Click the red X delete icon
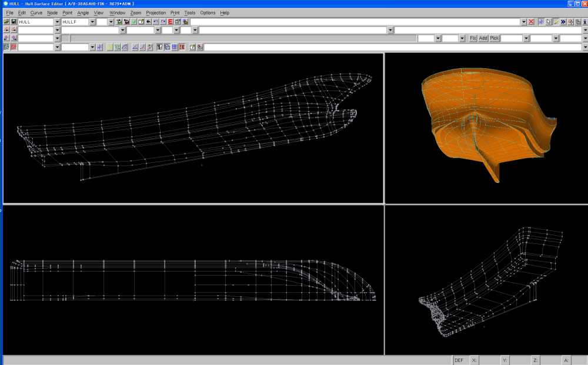588x365 pixels. (x=532, y=22)
